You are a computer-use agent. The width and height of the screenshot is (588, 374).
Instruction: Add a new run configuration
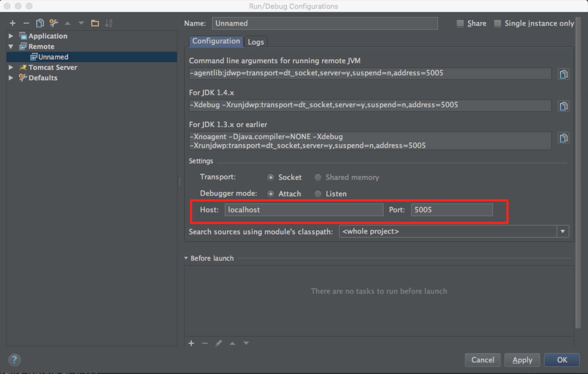(x=12, y=23)
